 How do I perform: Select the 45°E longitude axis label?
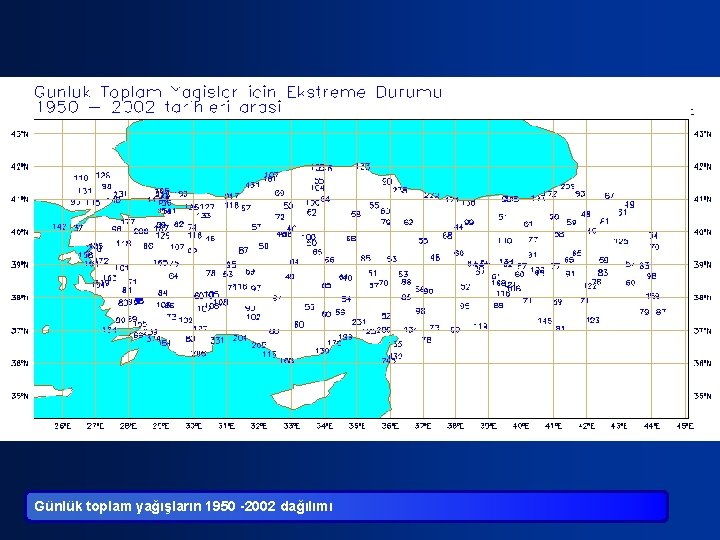tap(685, 426)
